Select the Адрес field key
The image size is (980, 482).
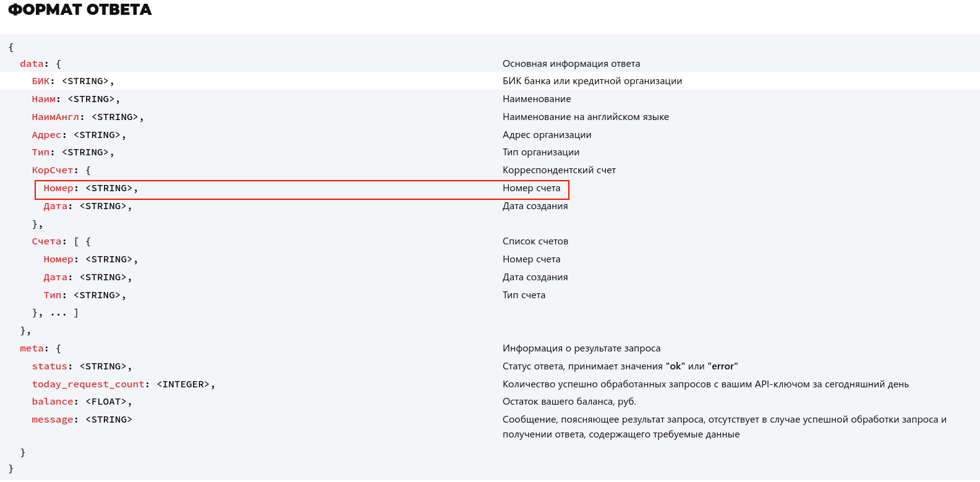(46, 135)
